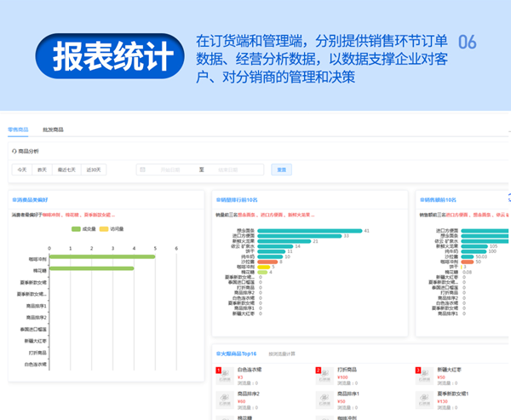Image resolution: width=511 pixels, height=420 pixels.
Task: Click the ¥130 price under 夏季新款女裙1
Action: pos(442,401)
